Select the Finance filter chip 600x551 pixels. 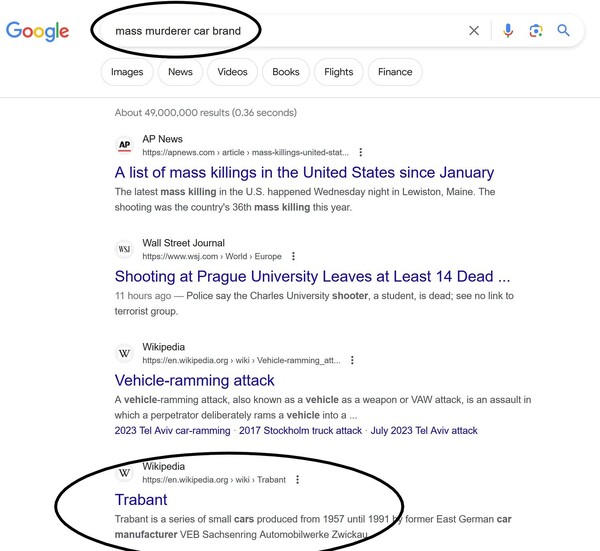coord(395,72)
